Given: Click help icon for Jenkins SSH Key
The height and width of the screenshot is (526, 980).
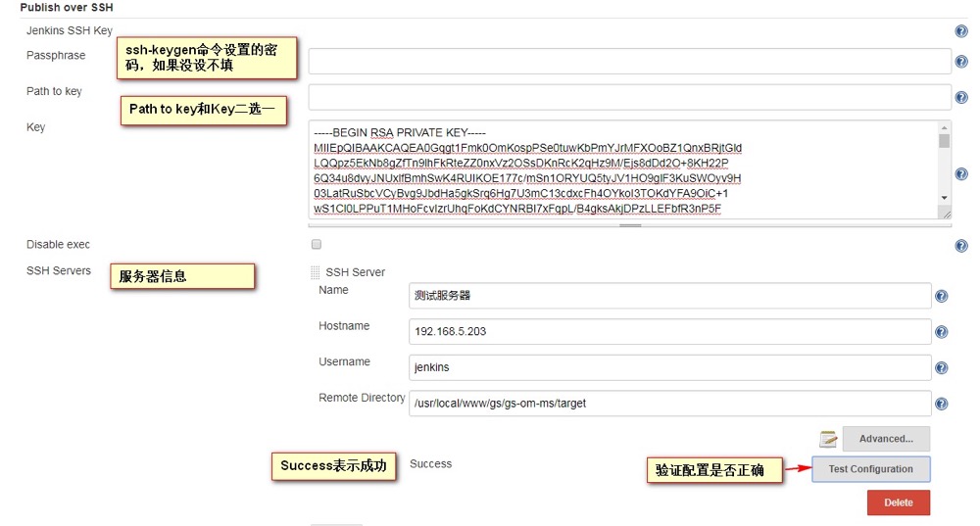Looking at the screenshot, I should pyautogui.click(x=961, y=31).
